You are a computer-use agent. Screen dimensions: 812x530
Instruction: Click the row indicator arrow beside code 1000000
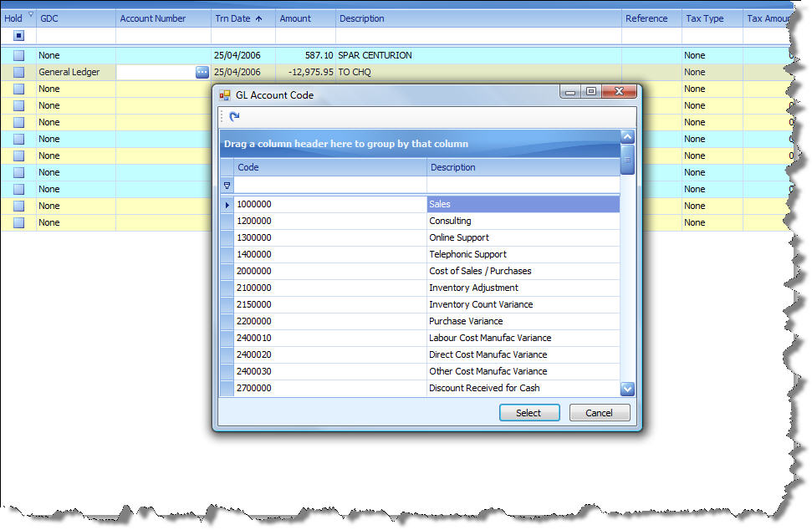(x=227, y=205)
